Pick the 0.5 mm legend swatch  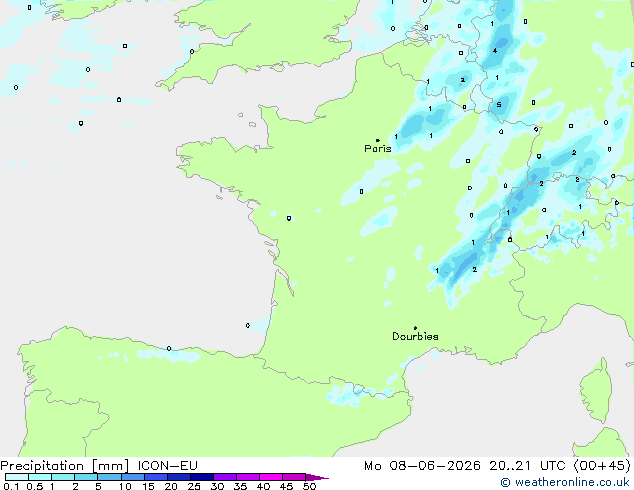tap(40, 477)
